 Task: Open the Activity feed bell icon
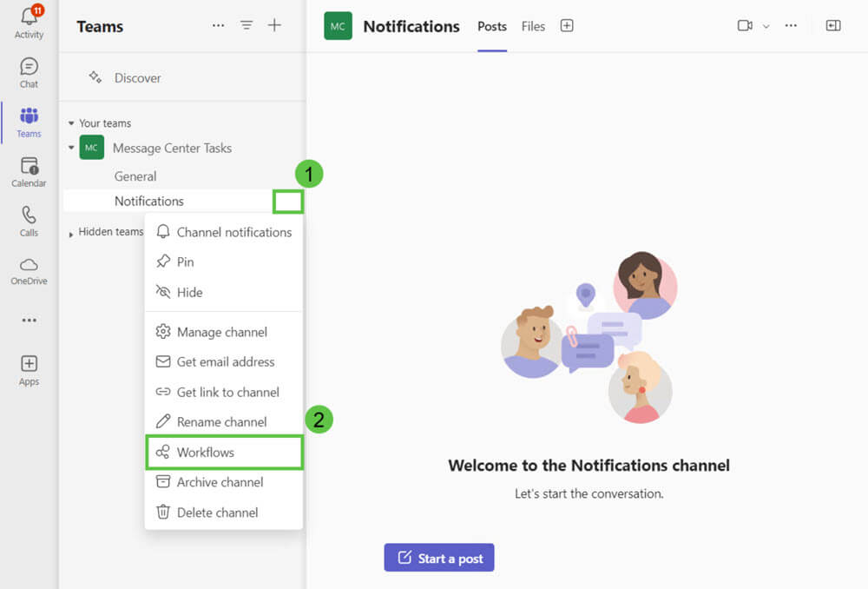[29, 23]
